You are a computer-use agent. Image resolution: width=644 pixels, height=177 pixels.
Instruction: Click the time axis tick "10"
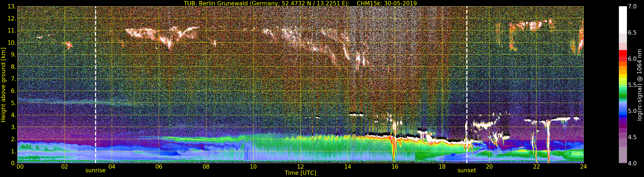(253, 167)
